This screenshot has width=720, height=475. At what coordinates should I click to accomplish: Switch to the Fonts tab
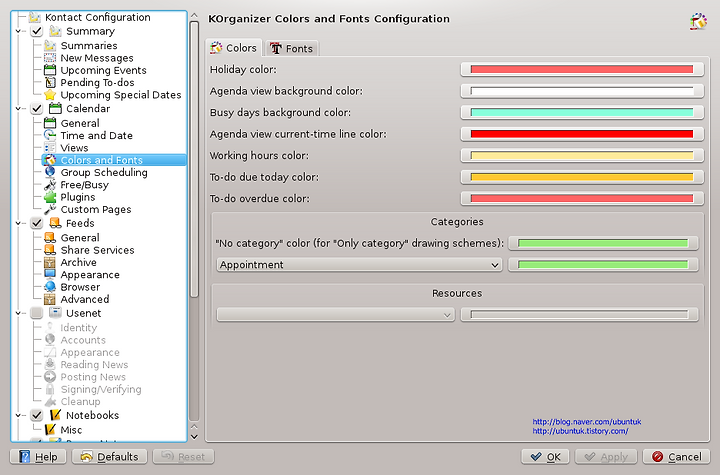tap(292, 48)
